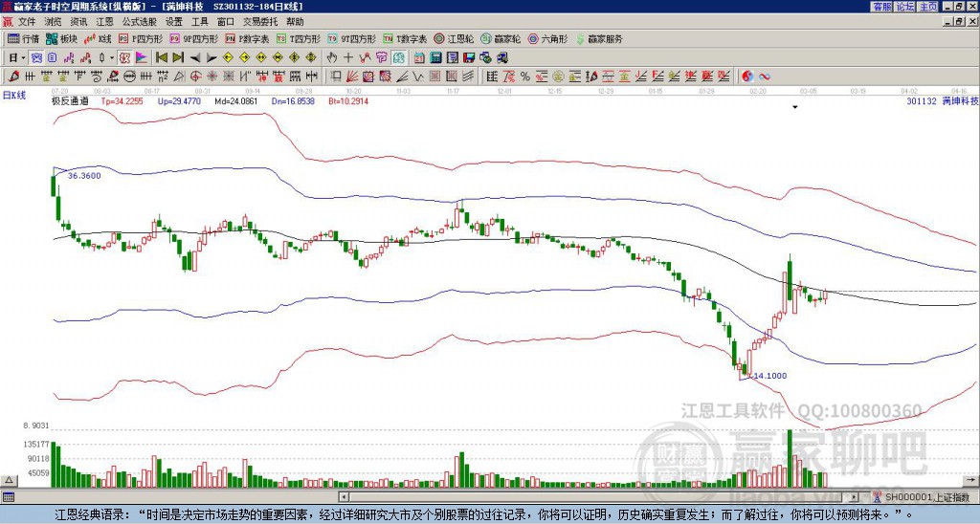Open the 帮助 menu
Image resolution: width=980 pixels, height=524 pixels.
pyautogui.click(x=295, y=22)
